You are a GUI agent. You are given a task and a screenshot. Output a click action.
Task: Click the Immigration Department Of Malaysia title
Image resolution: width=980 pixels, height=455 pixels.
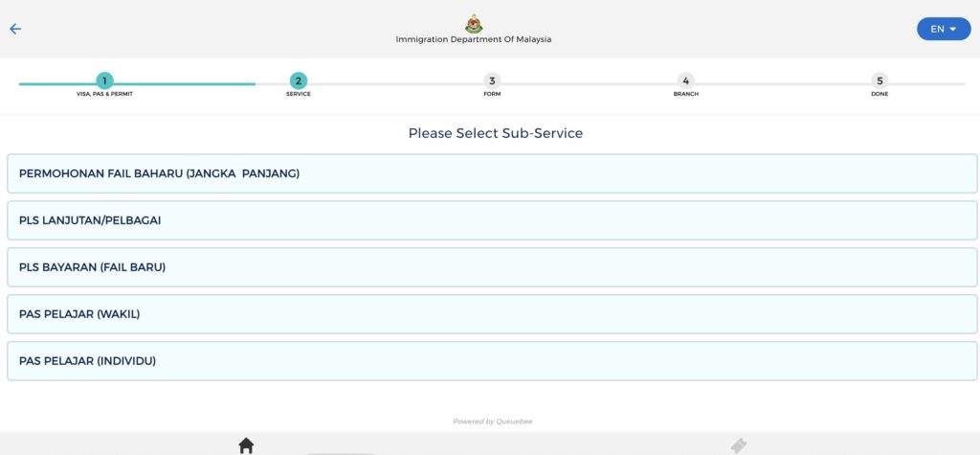[474, 39]
